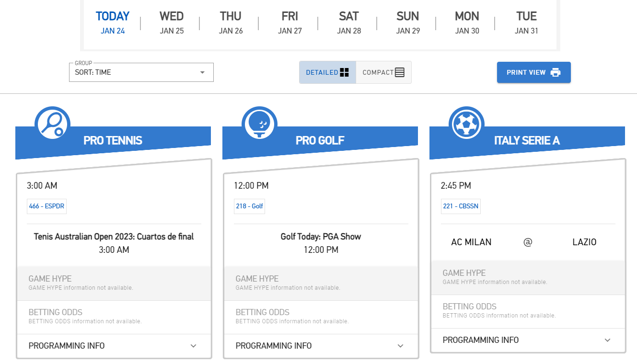This screenshot has width=637, height=364.
Task: Click Betting Odds section in Pro Golf
Action: tap(321, 317)
